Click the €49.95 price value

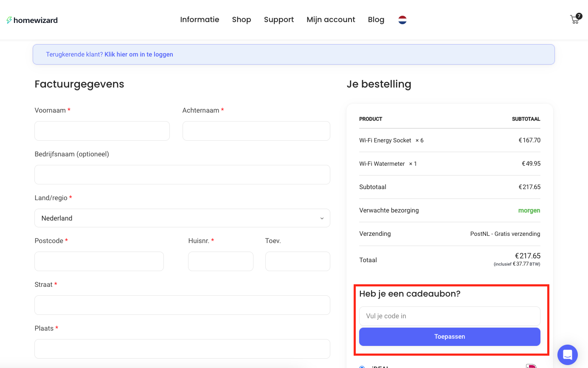click(531, 164)
